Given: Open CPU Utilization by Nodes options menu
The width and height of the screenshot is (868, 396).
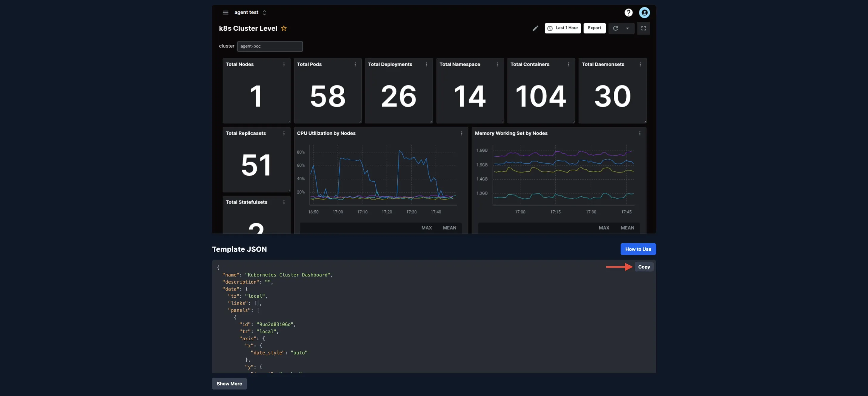Looking at the screenshot, I should point(462,133).
